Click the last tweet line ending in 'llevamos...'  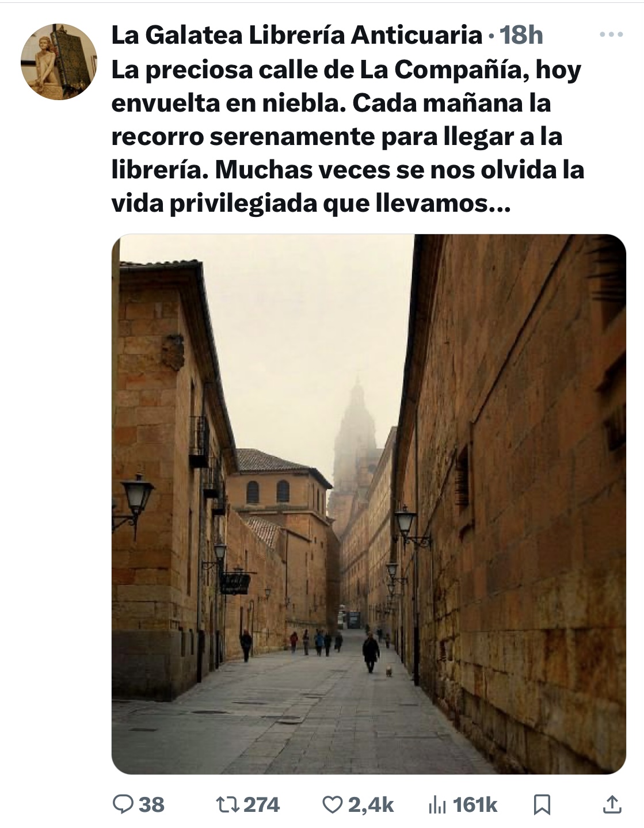pyautogui.click(x=311, y=203)
